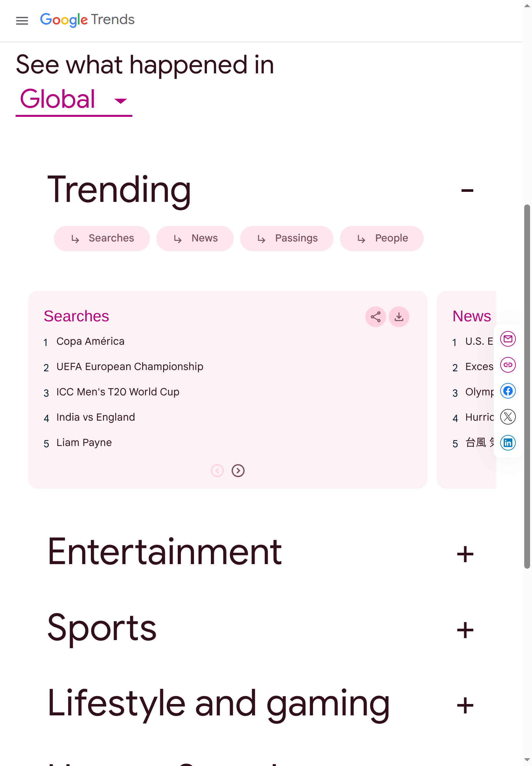Open ICC Men's T20 World Cup entry
The width and height of the screenshot is (532, 766).
click(x=118, y=392)
